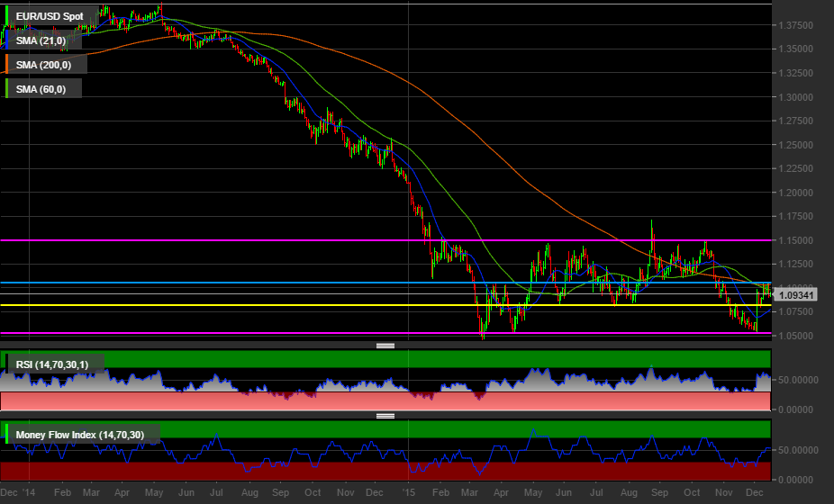Click the current price tag 1.09341

tap(797, 295)
